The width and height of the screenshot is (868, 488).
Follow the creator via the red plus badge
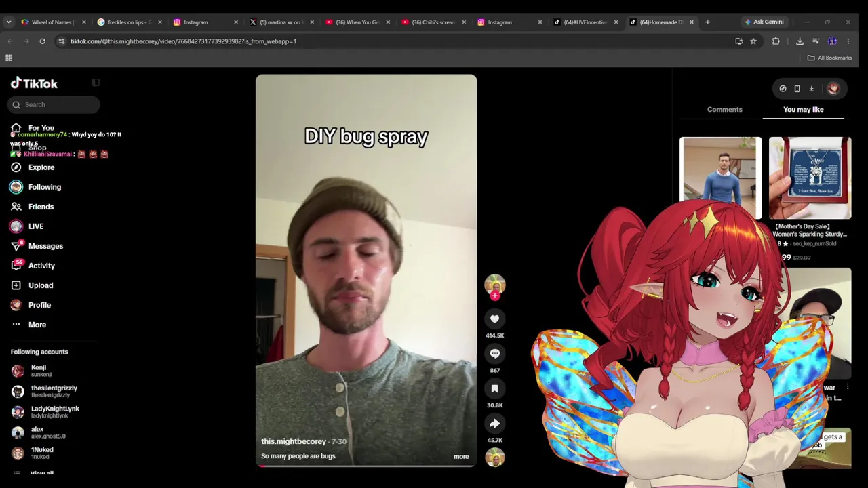(495, 296)
